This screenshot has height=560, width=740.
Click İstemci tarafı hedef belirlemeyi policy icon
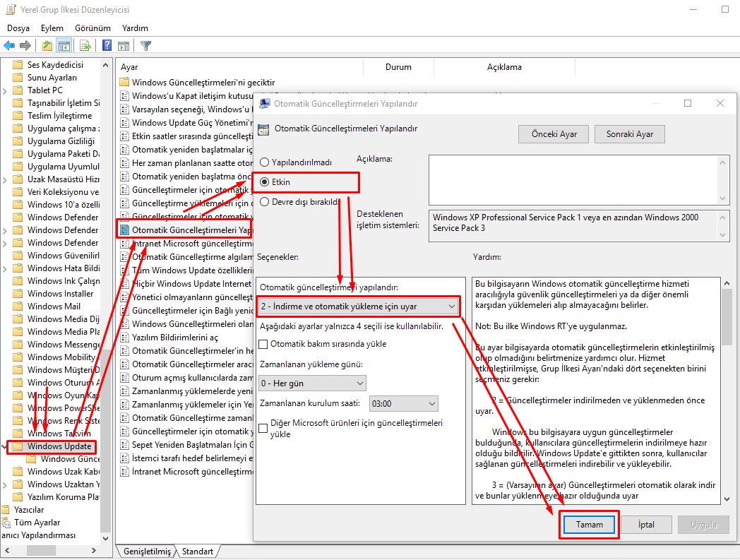point(124,458)
